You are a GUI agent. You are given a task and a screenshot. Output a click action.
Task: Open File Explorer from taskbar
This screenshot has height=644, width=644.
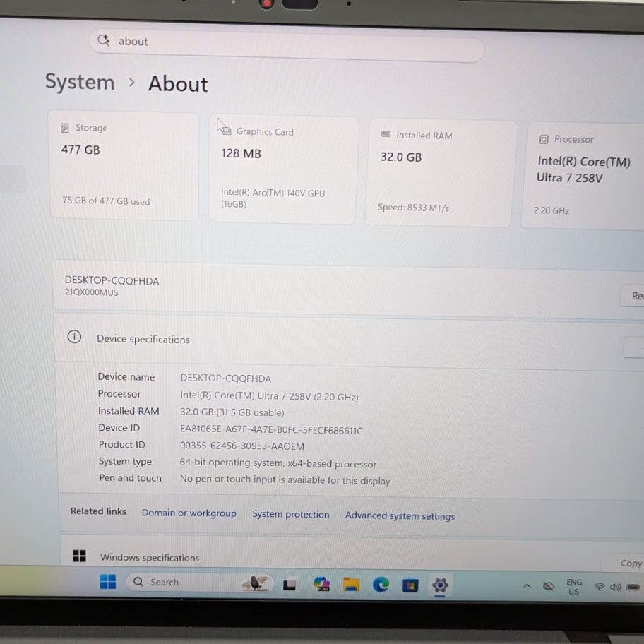pyautogui.click(x=352, y=584)
